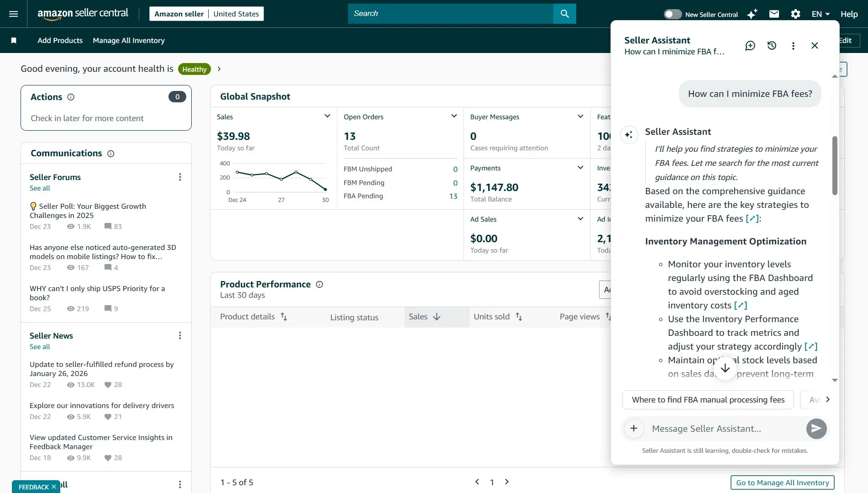Send the Seller Assistant message
This screenshot has width=868, height=493.
coord(816,429)
